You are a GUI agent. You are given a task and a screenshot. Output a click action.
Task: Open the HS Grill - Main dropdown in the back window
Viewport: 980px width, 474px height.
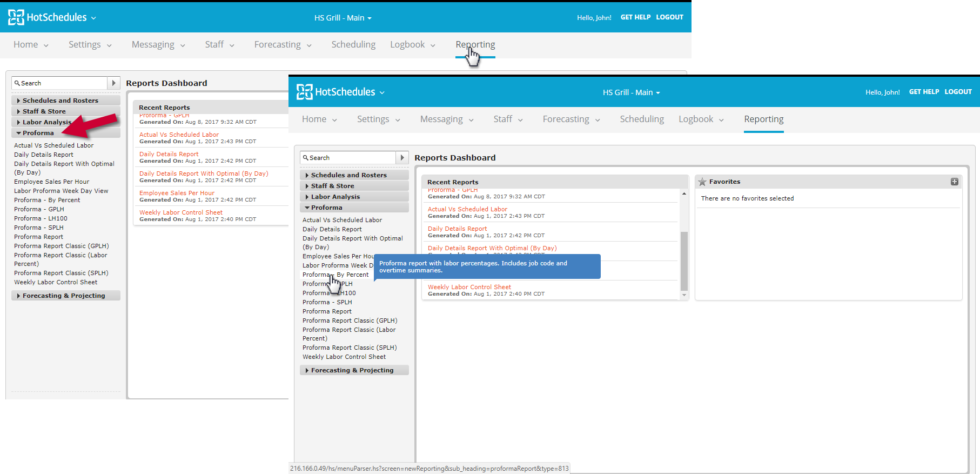[x=343, y=18]
